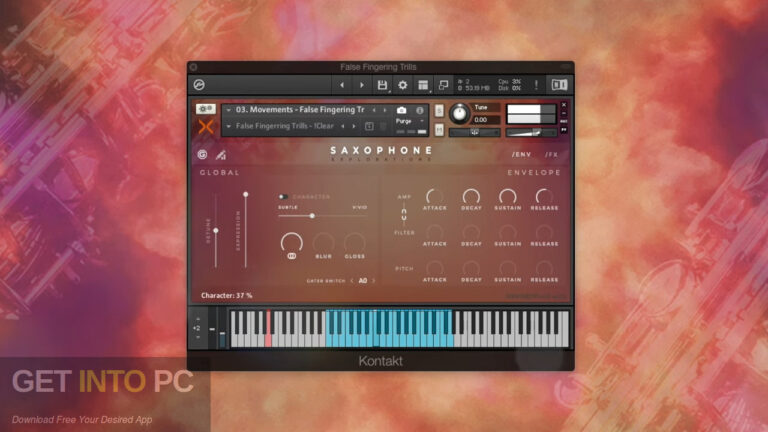Open Kontakt options gear icon
The image size is (768, 432).
(x=403, y=85)
